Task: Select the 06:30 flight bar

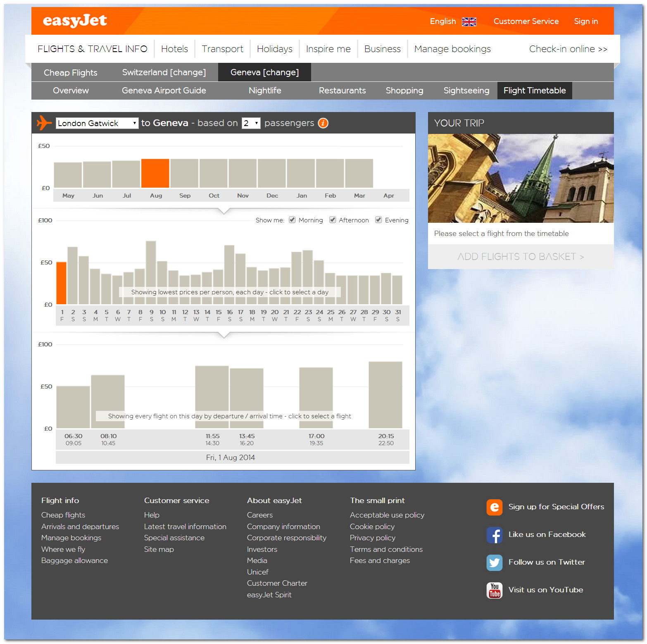Action: click(x=73, y=407)
